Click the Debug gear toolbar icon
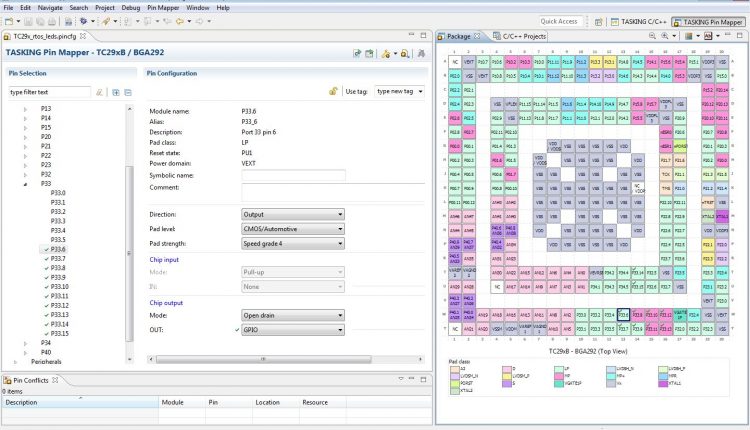 (x=83, y=22)
